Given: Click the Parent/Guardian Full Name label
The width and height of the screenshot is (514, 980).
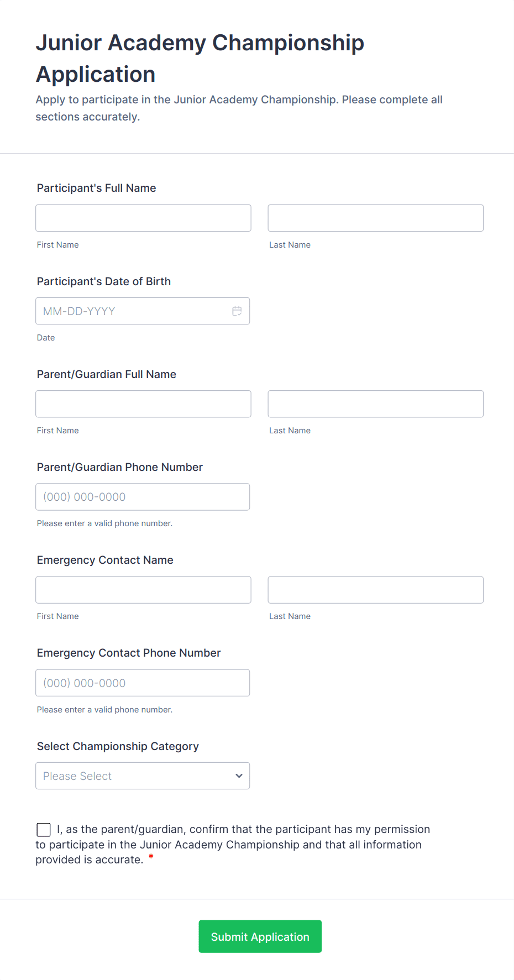Looking at the screenshot, I should [107, 374].
